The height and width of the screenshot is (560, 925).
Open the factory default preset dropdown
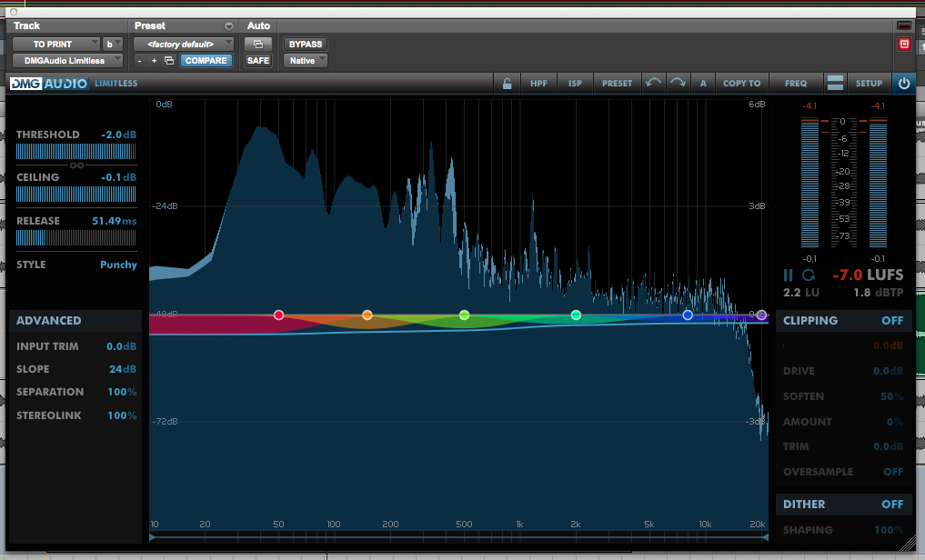tap(184, 45)
